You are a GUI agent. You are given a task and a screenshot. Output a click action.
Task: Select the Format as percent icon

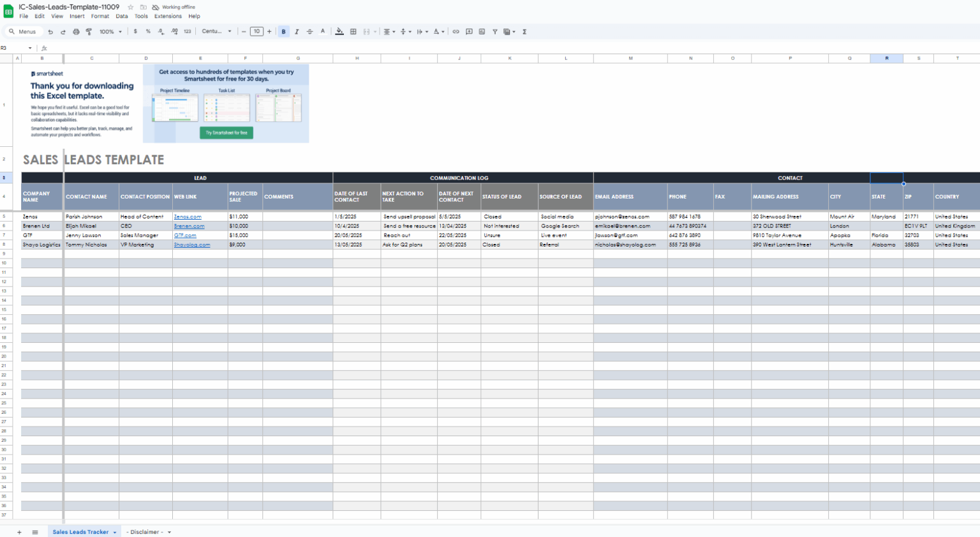click(x=148, y=31)
